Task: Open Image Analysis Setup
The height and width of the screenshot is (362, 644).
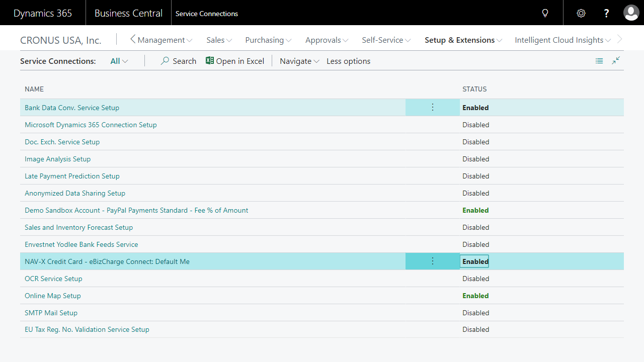Action: [58, 159]
